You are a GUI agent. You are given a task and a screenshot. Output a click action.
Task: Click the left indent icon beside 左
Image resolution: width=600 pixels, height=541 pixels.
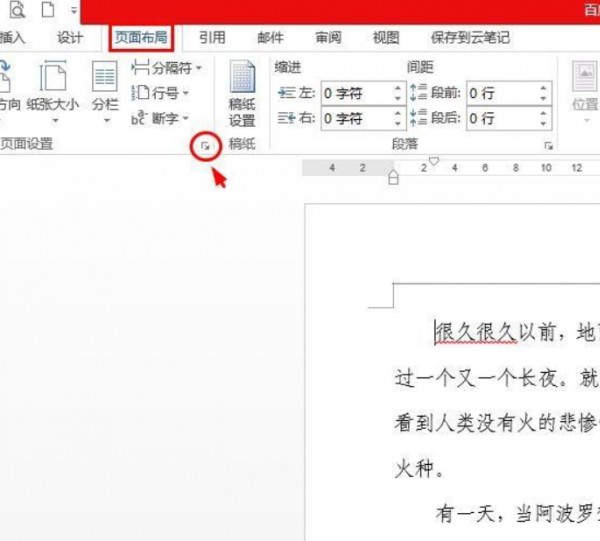click(287, 93)
